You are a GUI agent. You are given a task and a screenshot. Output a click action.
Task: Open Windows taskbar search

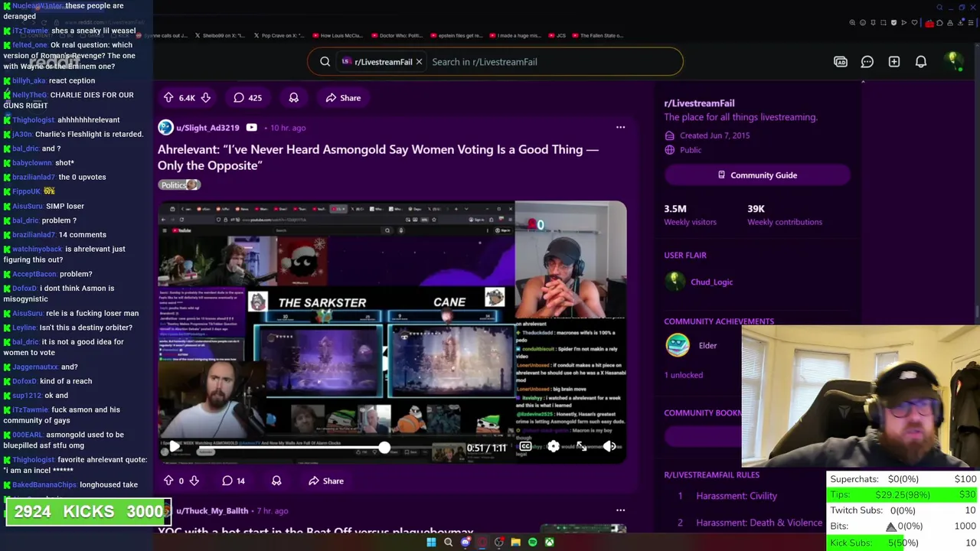point(448,542)
